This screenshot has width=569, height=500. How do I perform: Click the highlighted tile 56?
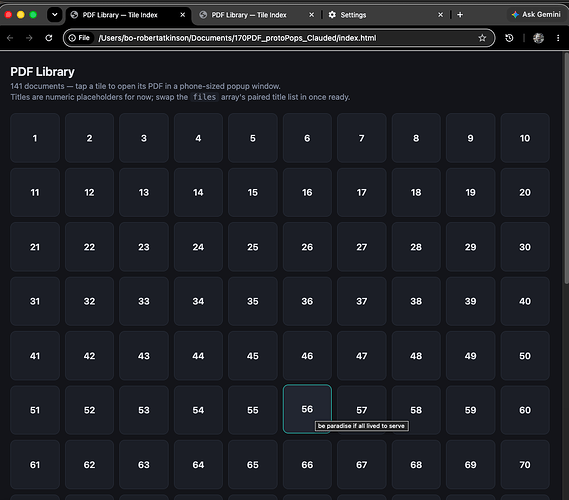pyautogui.click(x=307, y=409)
